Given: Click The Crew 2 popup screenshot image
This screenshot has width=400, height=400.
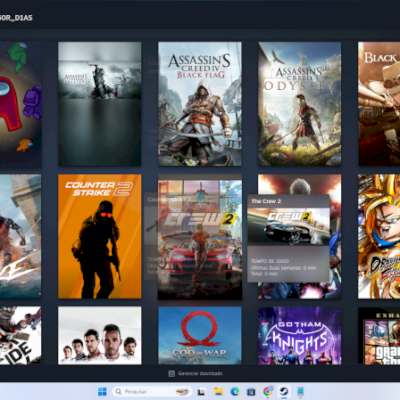Looking at the screenshot, I should tap(289, 227).
